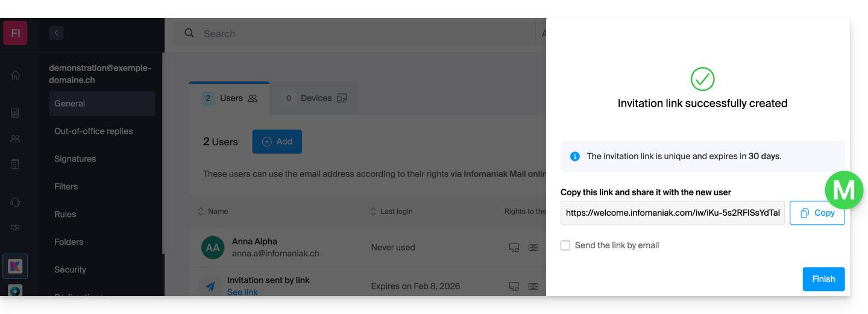Enable Send the link by email
868x314 pixels.
(x=565, y=245)
